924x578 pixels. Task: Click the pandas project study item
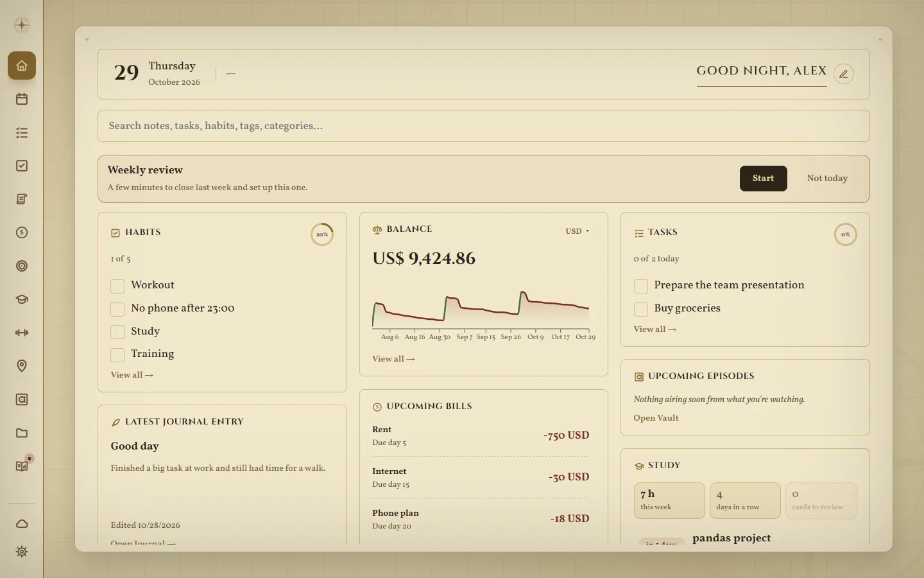point(732,538)
